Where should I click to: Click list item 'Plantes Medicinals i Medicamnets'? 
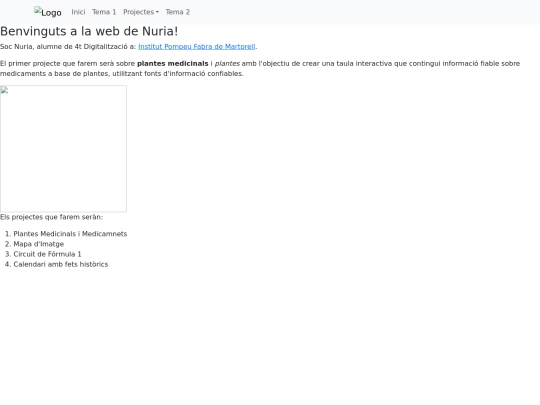[x=70, y=234]
